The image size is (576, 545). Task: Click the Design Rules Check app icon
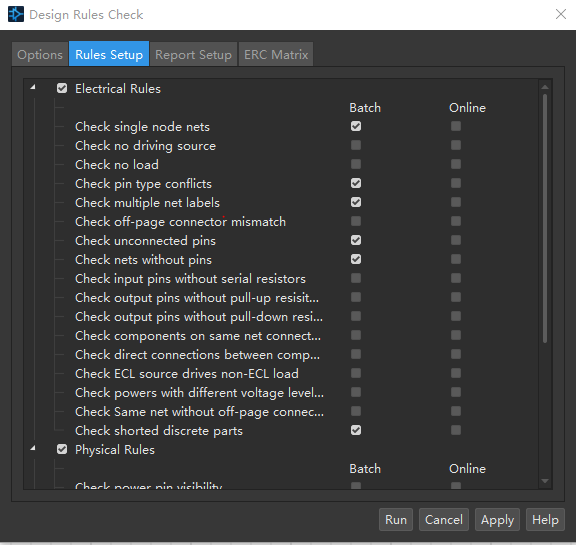(x=16, y=14)
